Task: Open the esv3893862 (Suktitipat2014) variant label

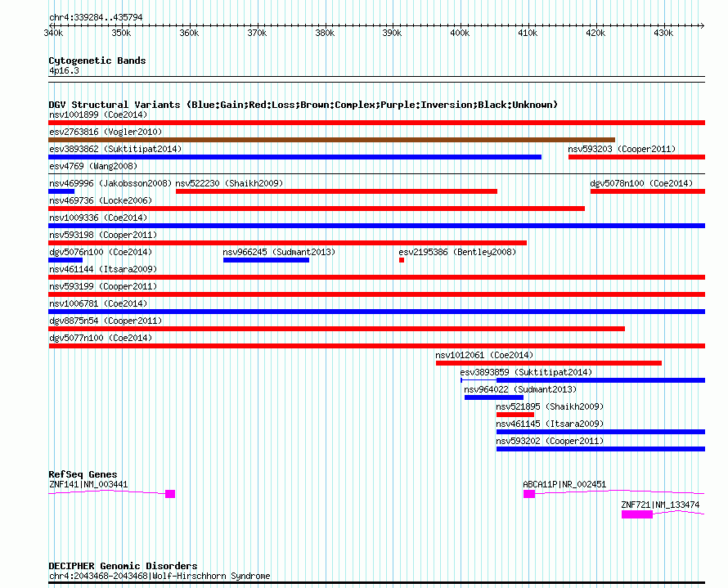Action: point(115,149)
